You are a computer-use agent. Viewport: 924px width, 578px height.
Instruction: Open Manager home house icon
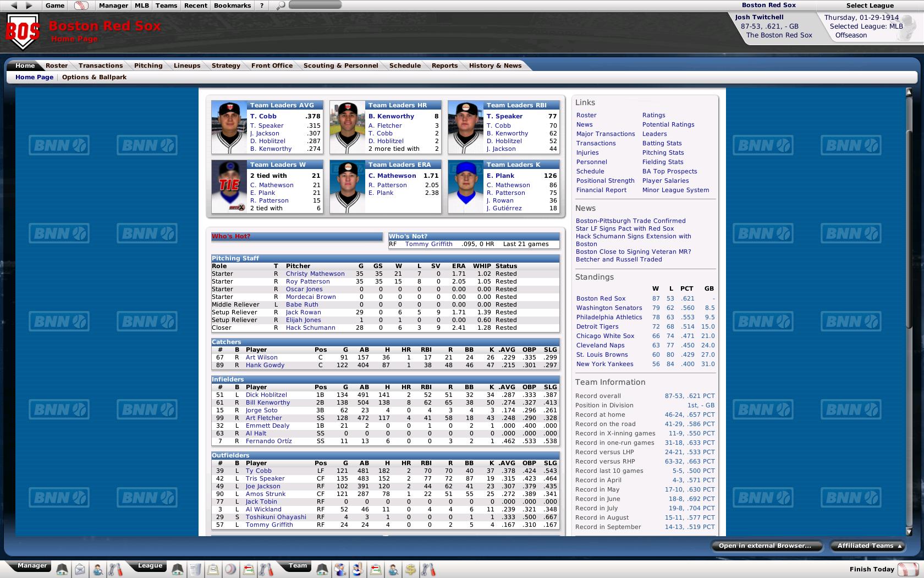62,570
